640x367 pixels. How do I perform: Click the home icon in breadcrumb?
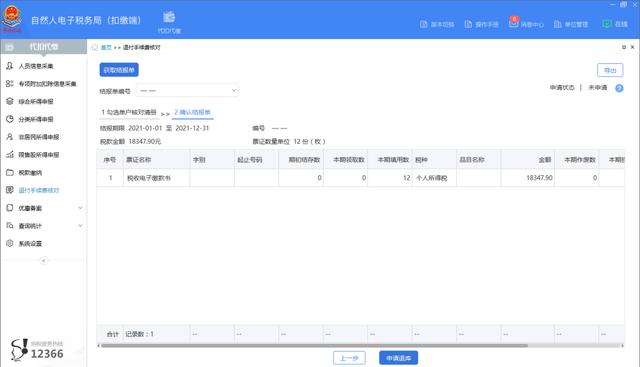(95, 47)
